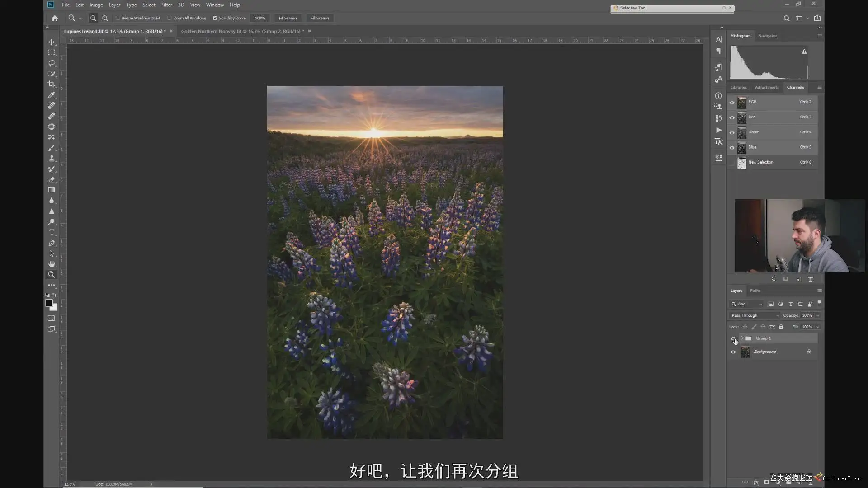Toggle visibility of the Red channel
The width and height of the screenshot is (868, 488).
pyautogui.click(x=732, y=117)
